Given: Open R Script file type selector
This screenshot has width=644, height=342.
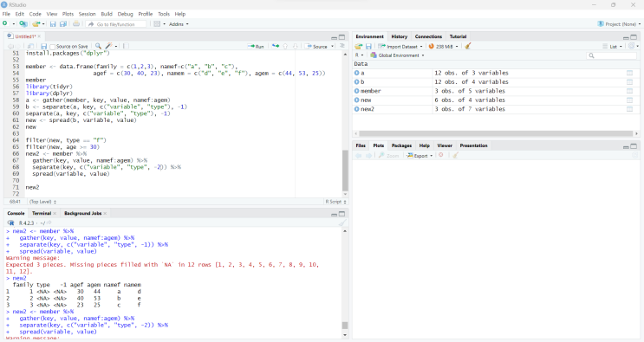Looking at the screenshot, I should tap(336, 202).
